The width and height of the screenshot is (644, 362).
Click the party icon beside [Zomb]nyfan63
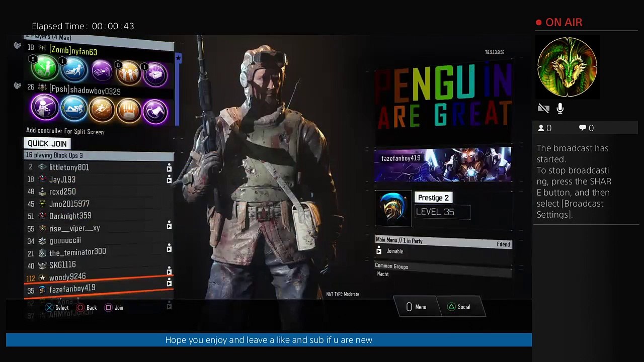(17, 46)
